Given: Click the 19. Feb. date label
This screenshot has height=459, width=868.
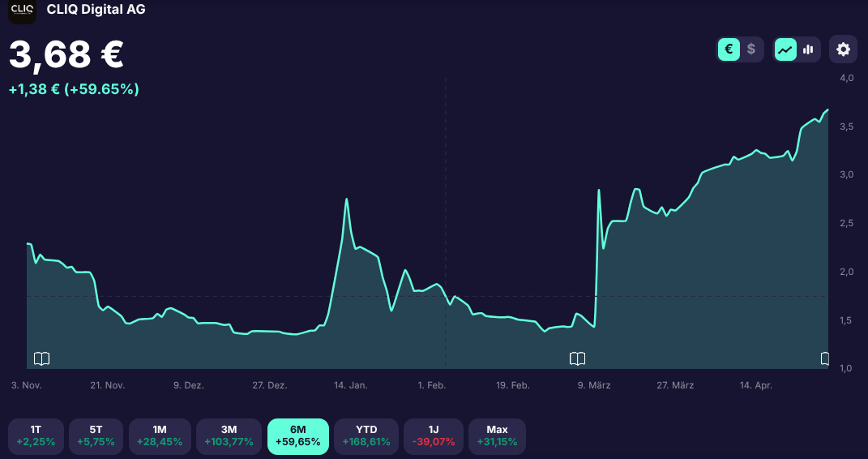Looking at the screenshot, I should point(513,385).
